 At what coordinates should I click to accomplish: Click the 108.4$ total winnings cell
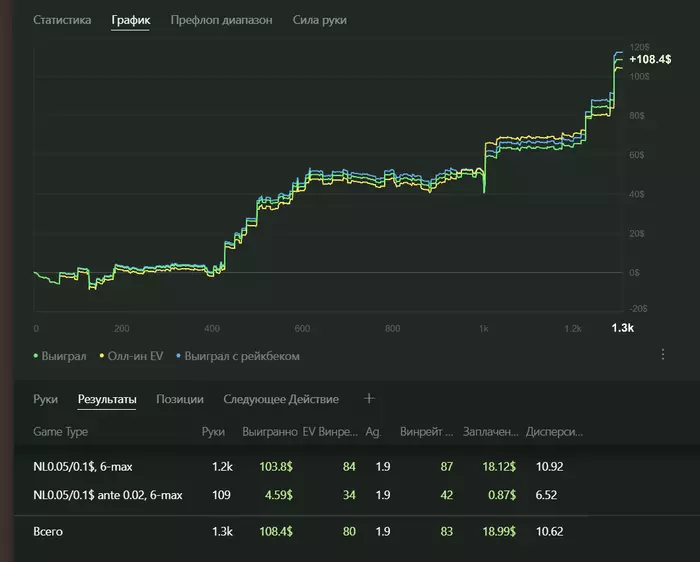click(x=276, y=531)
